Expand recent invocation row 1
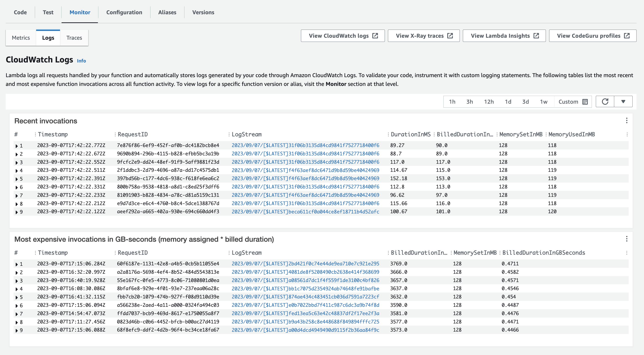 [x=17, y=146]
